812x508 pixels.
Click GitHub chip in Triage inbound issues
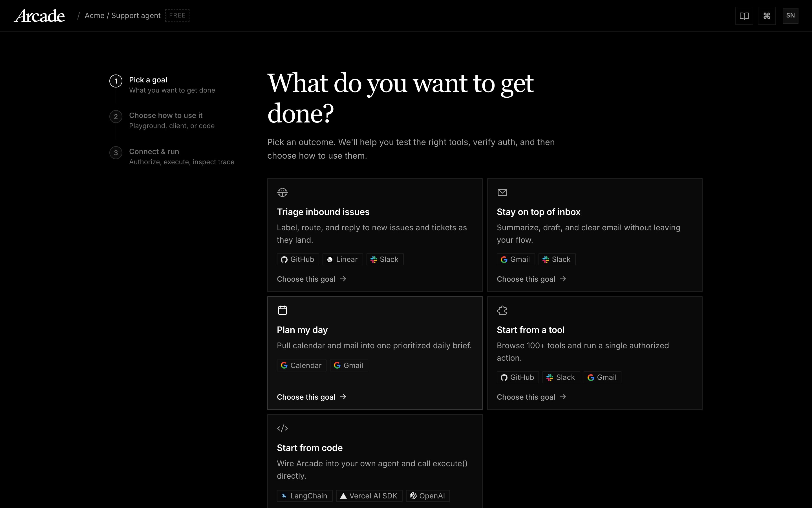pyautogui.click(x=298, y=259)
